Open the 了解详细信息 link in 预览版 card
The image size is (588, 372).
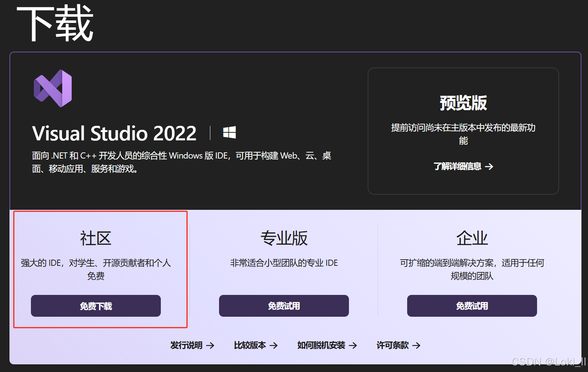[x=463, y=166]
